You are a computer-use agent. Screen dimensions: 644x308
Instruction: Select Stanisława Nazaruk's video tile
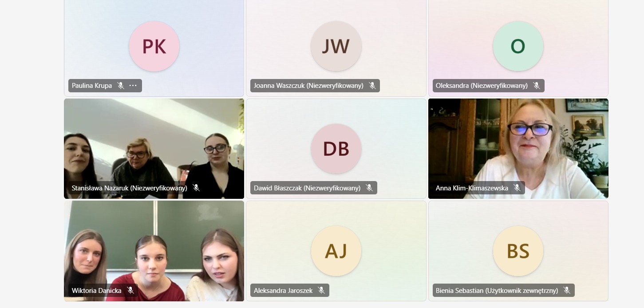[154, 149]
